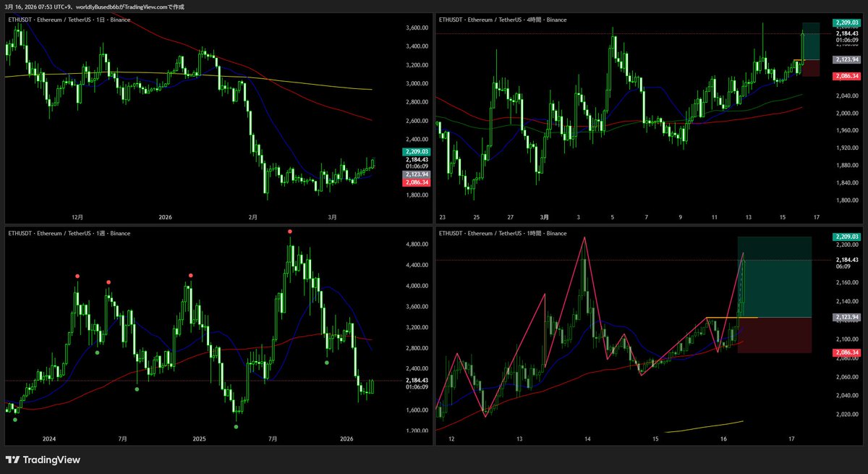Click the 2024 year label on the weekly chart
Image resolution: width=868 pixels, height=474 pixels.
click(x=49, y=439)
